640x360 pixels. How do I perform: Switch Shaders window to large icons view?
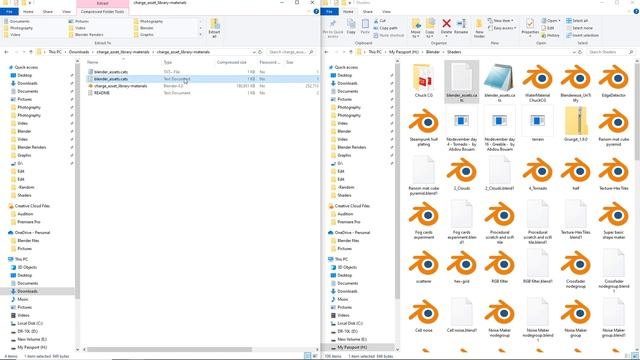click(x=635, y=356)
